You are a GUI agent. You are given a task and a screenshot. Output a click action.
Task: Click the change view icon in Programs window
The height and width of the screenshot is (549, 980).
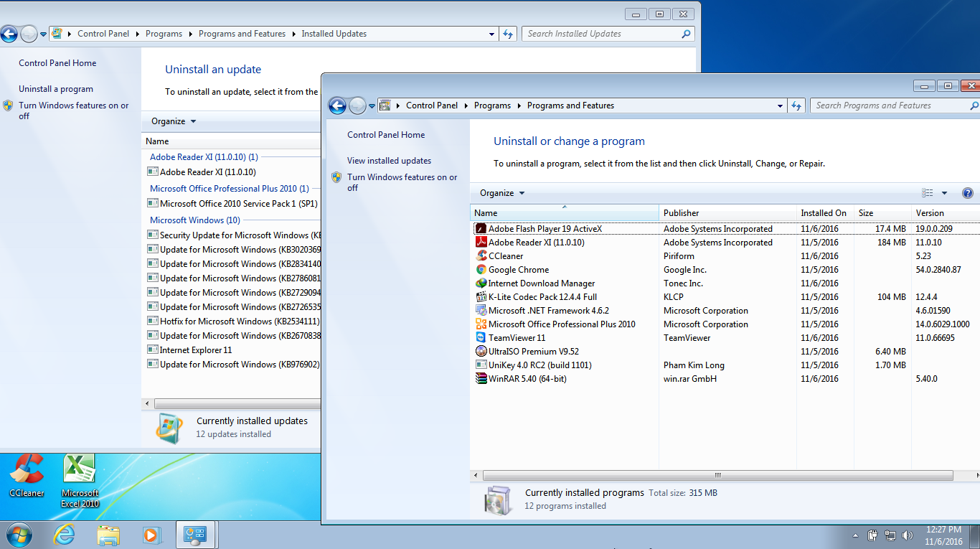click(x=928, y=193)
